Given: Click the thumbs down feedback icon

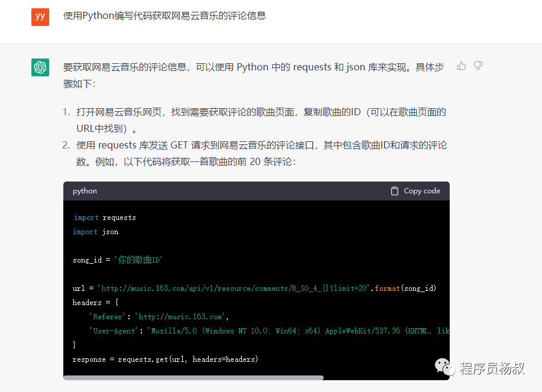Looking at the screenshot, I should pos(478,66).
